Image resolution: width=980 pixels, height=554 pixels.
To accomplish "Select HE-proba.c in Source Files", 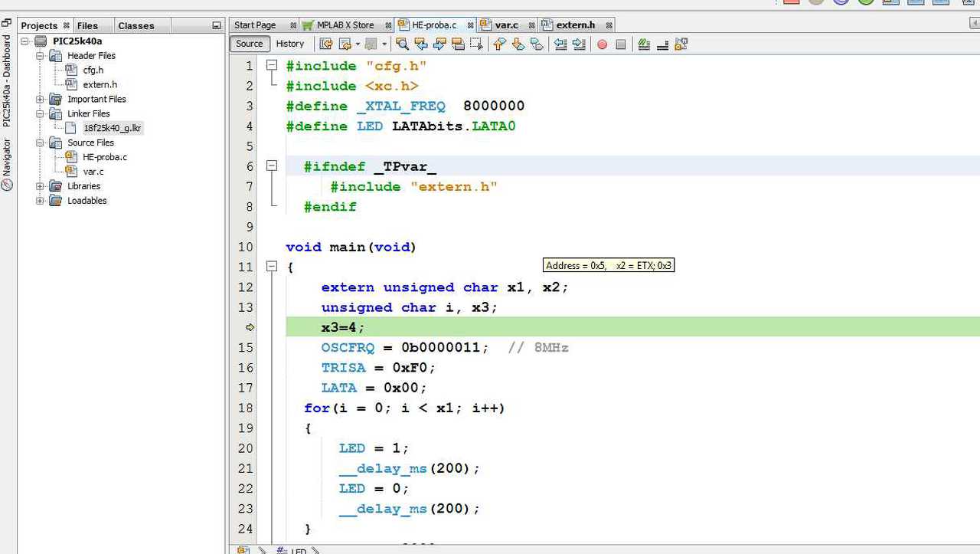I will 105,157.
